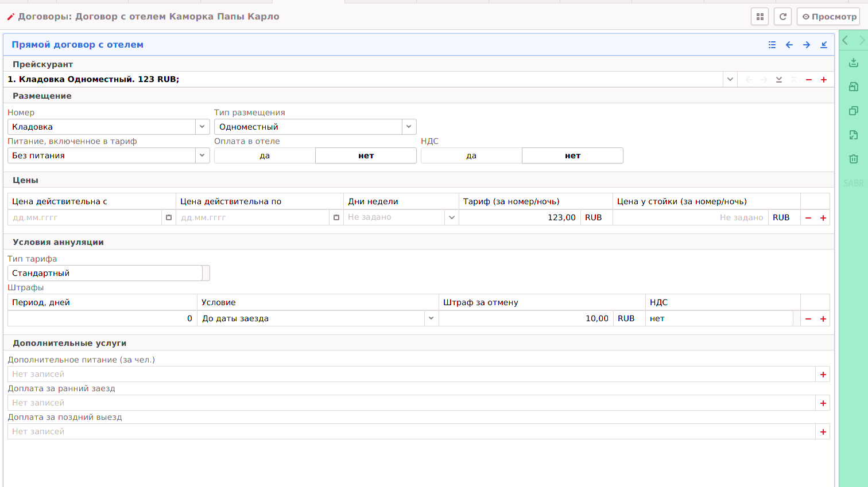Click the Тариф value field showing 123,00
Viewport: 868px width, 487px height.
[519, 217]
